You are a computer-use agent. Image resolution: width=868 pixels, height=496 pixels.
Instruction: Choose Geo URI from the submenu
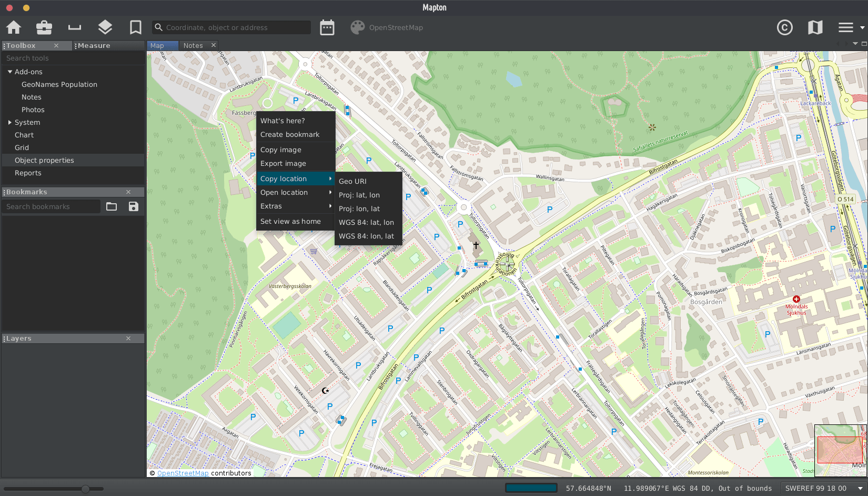[x=352, y=181]
